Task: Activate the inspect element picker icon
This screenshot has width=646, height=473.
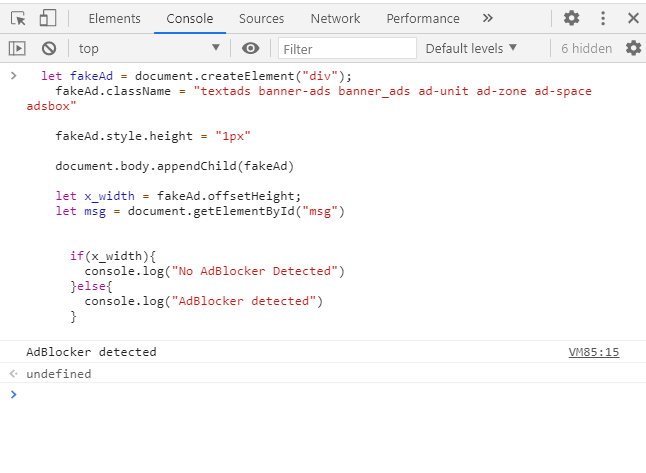Action: [18, 19]
